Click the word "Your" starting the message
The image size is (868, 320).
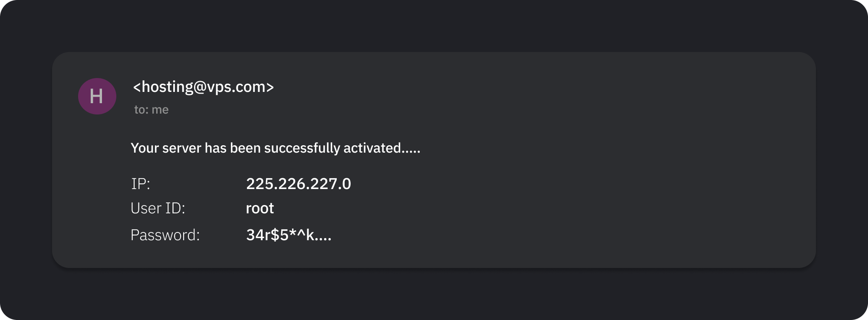click(145, 148)
